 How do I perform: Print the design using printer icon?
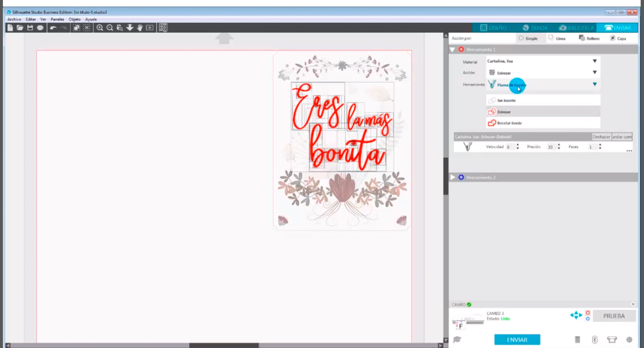[x=40, y=28]
